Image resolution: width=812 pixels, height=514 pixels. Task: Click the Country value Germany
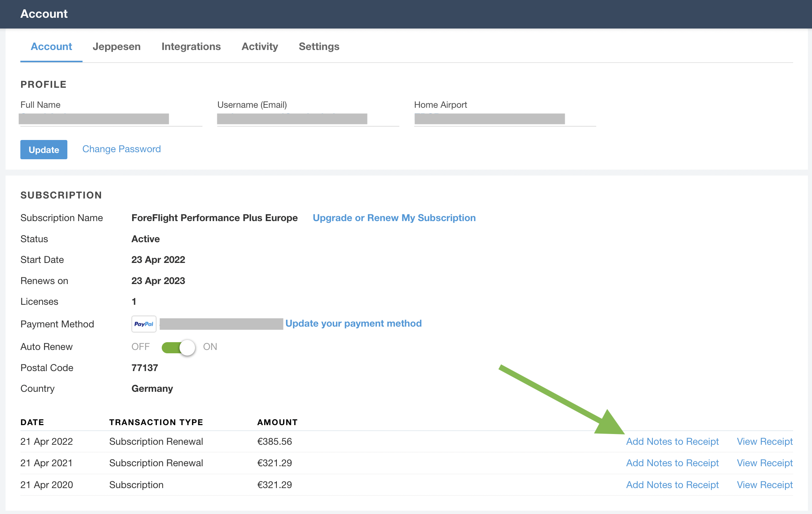[152, 388]
